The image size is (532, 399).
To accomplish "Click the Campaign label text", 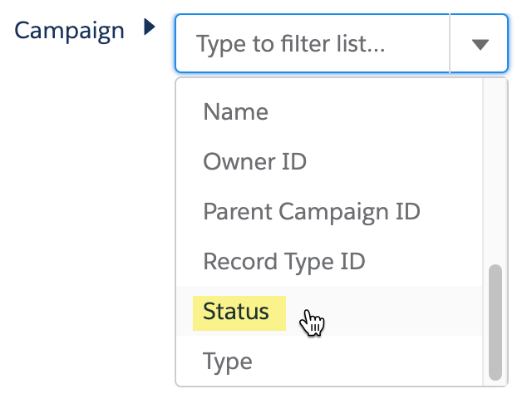I will (69, 31).
